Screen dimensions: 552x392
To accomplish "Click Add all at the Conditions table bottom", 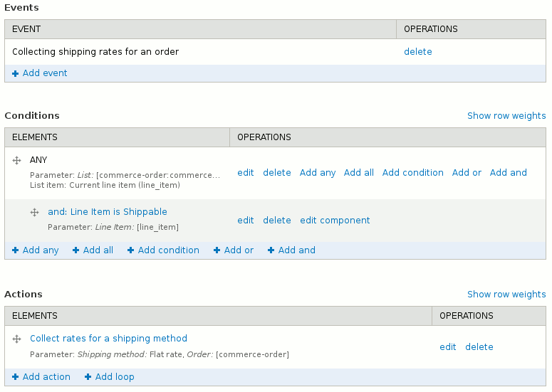I will pyautogui.click(x=98, y=250).
